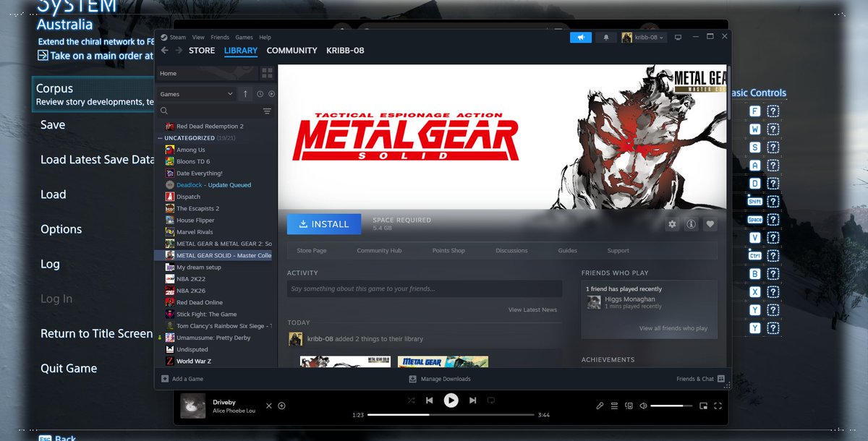The image size is (868, 441).
Task: Open the Games menu
Action: (x=244, y=38)
